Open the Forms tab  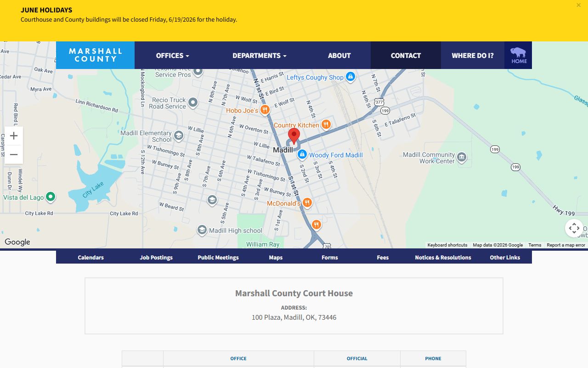point(330,258)
